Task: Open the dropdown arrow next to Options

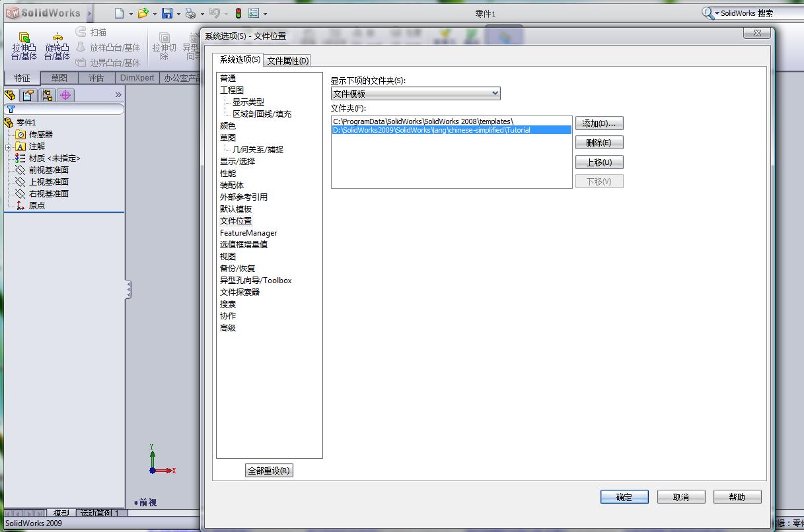Action: coord(265,14)
